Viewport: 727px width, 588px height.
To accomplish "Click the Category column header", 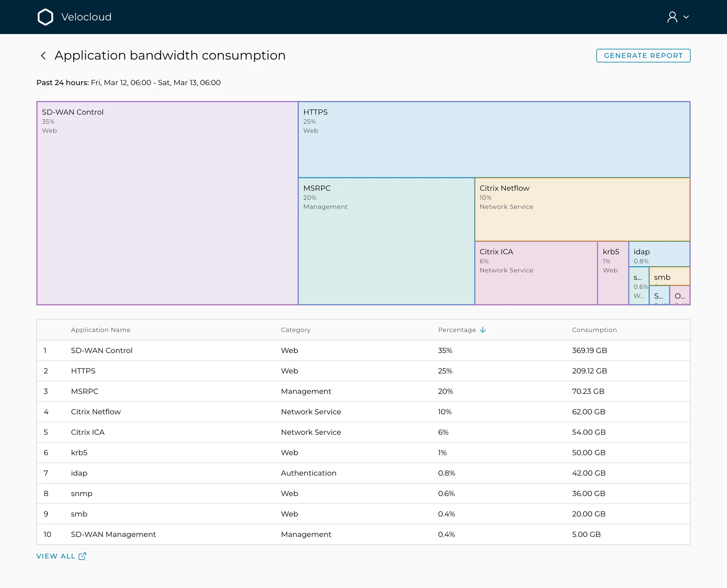I will 296,330.
